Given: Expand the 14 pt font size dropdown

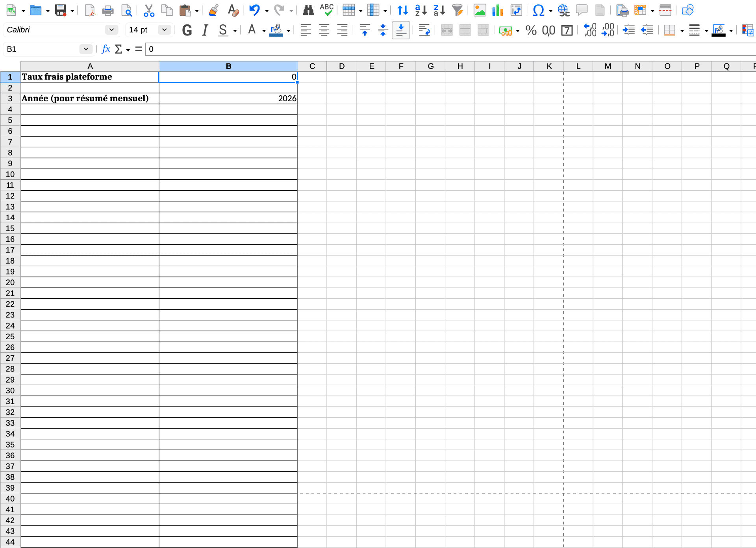Looking at the screenshot, I should [164, 30].
